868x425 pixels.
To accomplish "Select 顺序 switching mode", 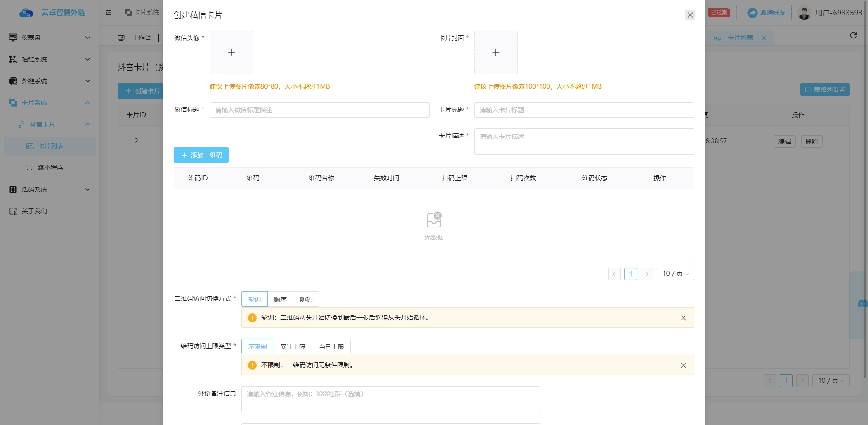I will [280, 299].
